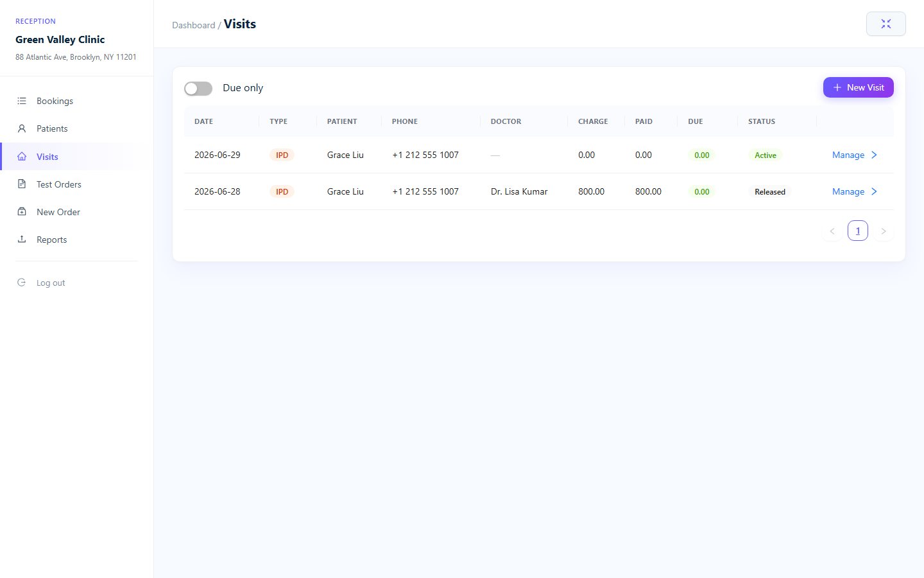Click Dashboard in the breadcrumb
Image resolution: width=924 pixels, height=578 pixels.
[x=194, y=25]
